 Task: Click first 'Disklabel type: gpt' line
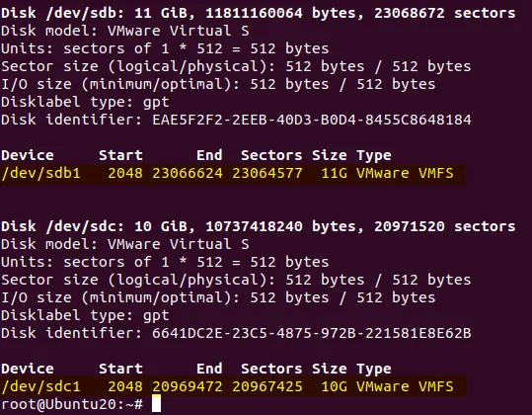point(85,102)
